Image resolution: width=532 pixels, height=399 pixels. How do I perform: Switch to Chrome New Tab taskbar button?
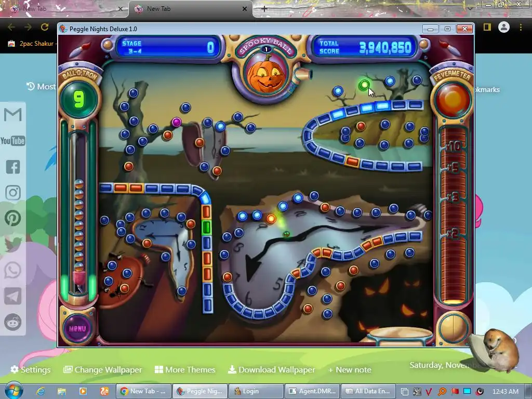pyautogui.click(x=143, y=391)
